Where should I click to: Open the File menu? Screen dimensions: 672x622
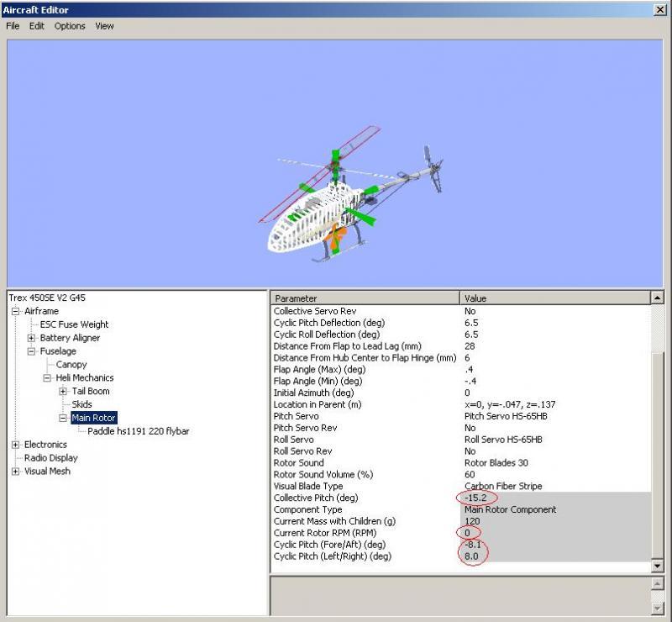point(13,26)
